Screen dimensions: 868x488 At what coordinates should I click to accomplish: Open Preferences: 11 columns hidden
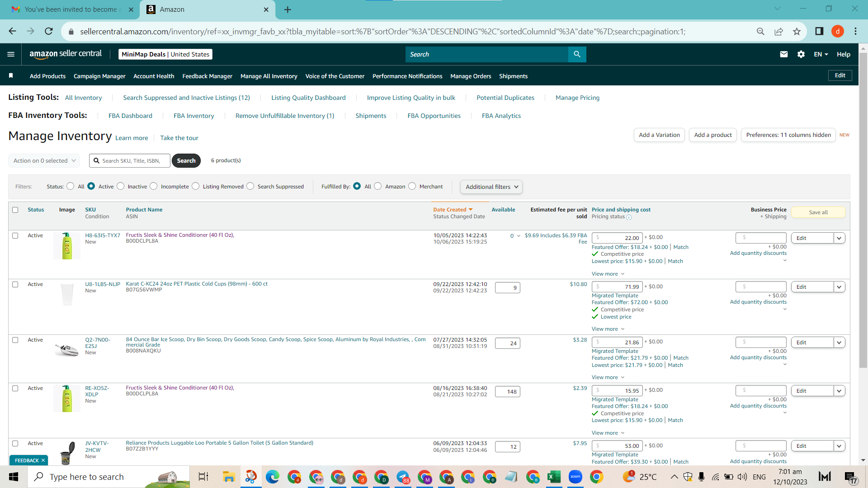pos(788,135)
